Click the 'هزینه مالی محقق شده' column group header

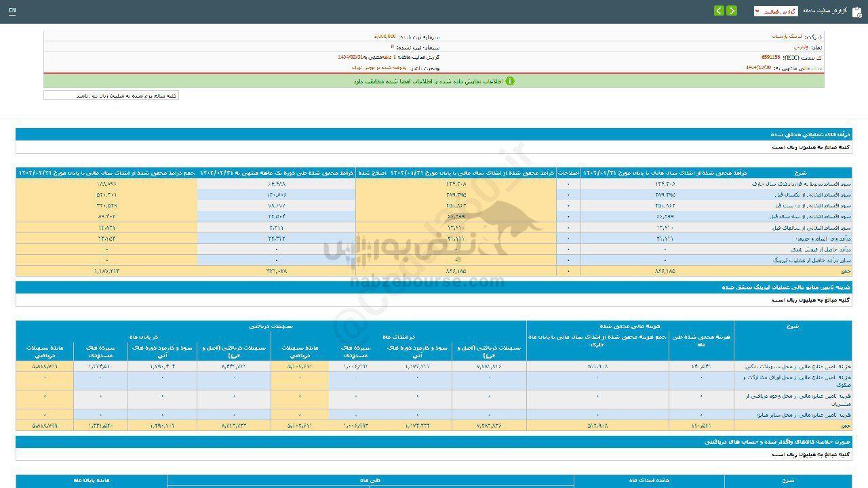coord(630,326)
